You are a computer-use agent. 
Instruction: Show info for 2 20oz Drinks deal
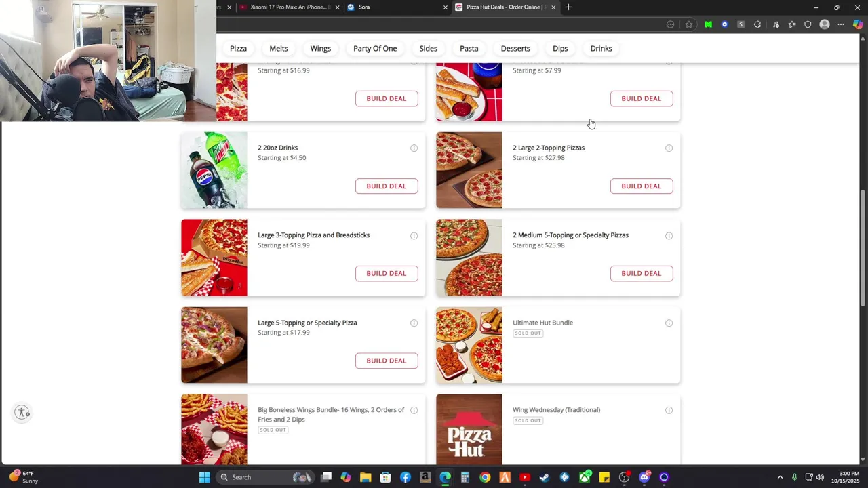point(414,148)
